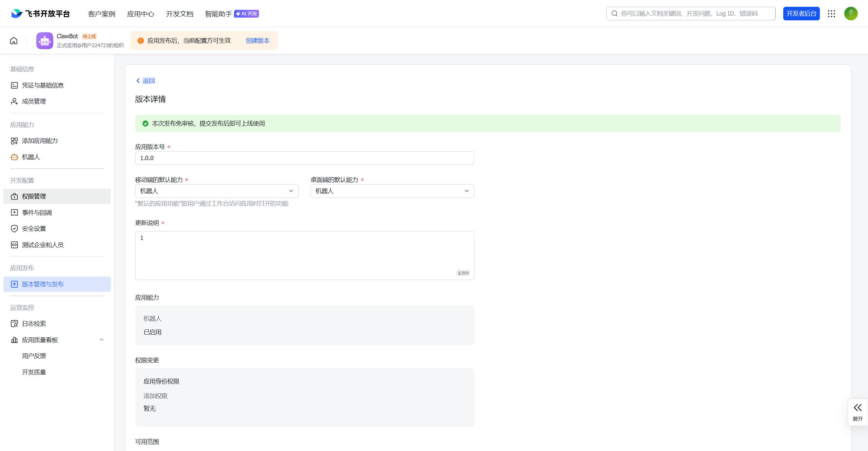Select 版本管理与发布 in sidebar
This screenshot has height=451, width=868.
[x=43, y=284]
